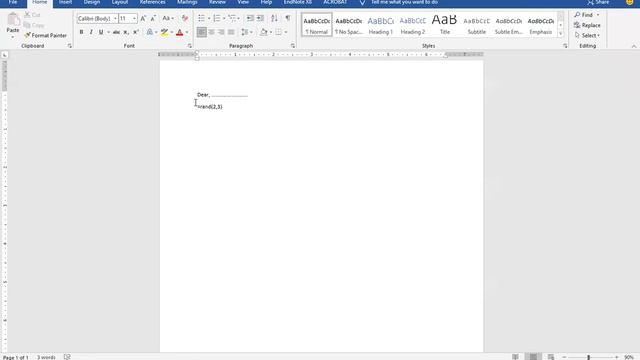The width and height of the screenshot is (640, 360).
Task: Apply the No Spacing style
Action: [x=349, y=25]
